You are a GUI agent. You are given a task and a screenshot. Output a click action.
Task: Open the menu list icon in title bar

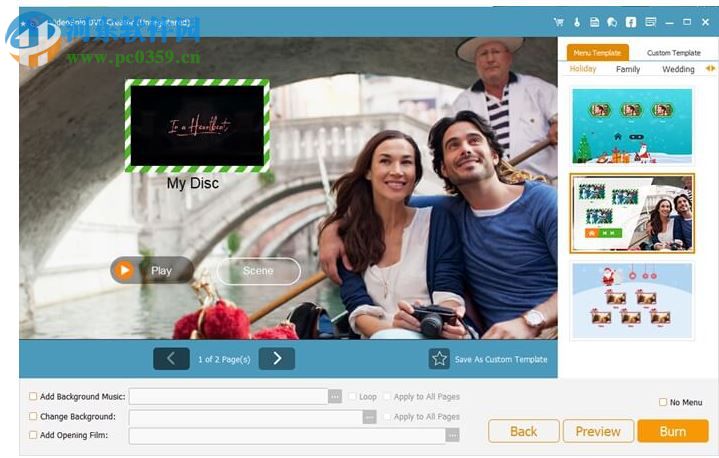[x=650, y=22]
